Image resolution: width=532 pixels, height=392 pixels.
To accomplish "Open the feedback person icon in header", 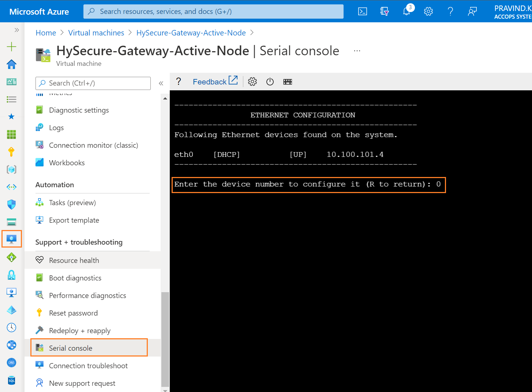I will (472, 11).
